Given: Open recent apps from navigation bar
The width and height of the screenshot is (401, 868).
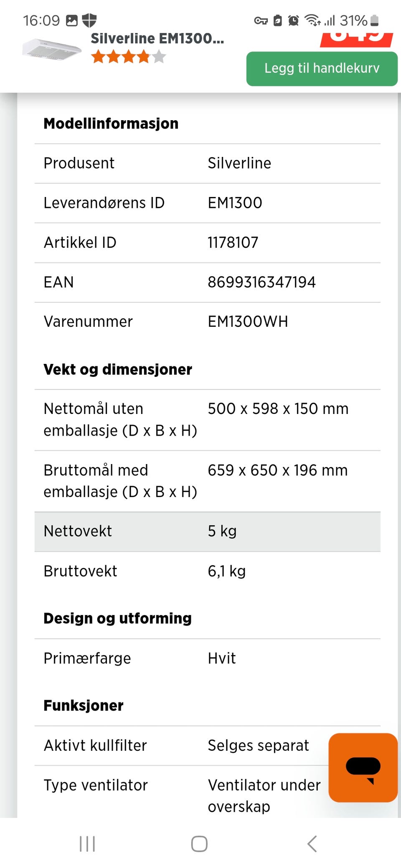Looking at the screenshot, I should [87, 844].
